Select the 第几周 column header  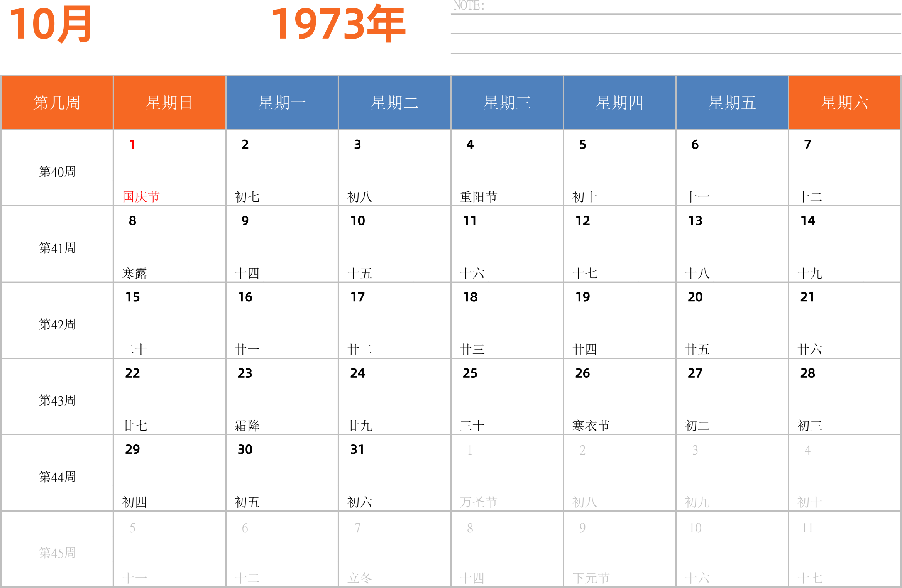57,103
